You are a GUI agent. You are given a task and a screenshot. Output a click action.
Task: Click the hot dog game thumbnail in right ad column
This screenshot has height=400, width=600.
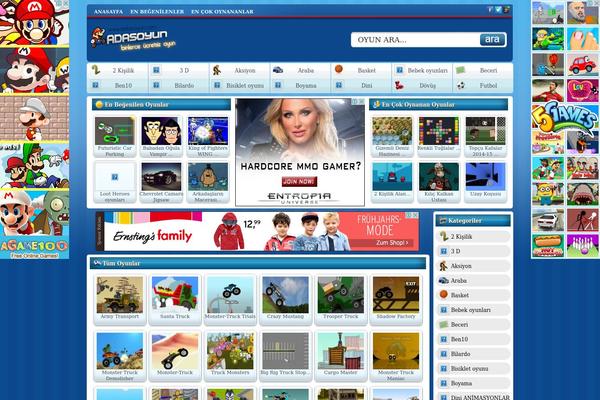coord(548,245)
